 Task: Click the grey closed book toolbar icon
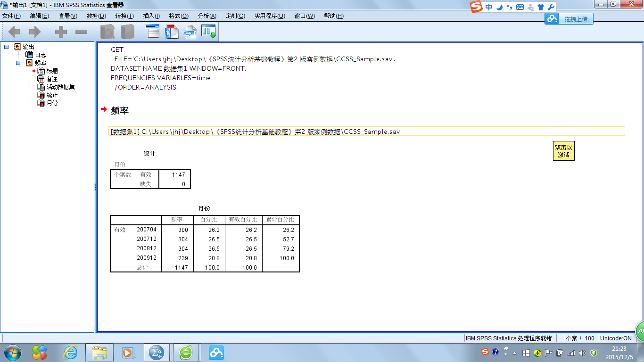[128, 32]
